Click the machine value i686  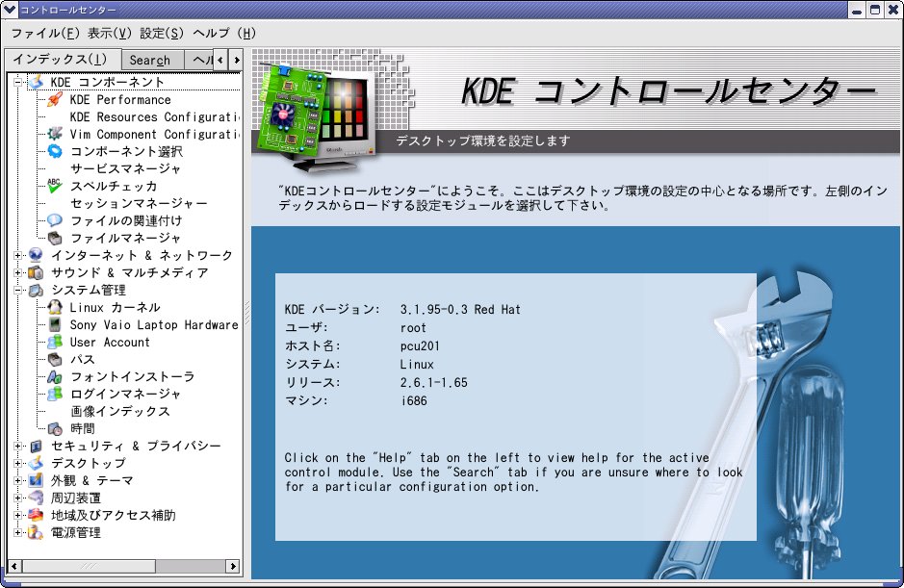pyautogui.click(x=414, y=400)
